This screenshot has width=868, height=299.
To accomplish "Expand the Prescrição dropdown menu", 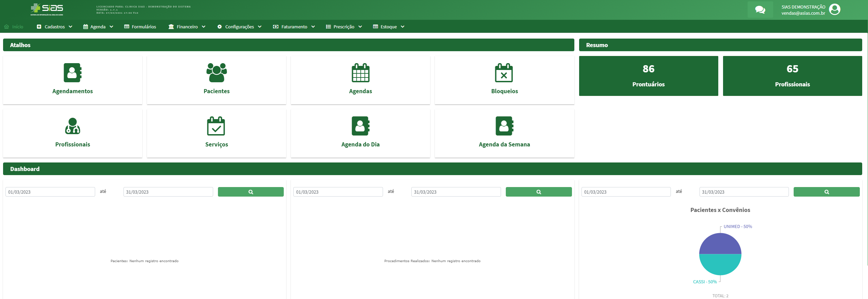I will click(344, 27).
